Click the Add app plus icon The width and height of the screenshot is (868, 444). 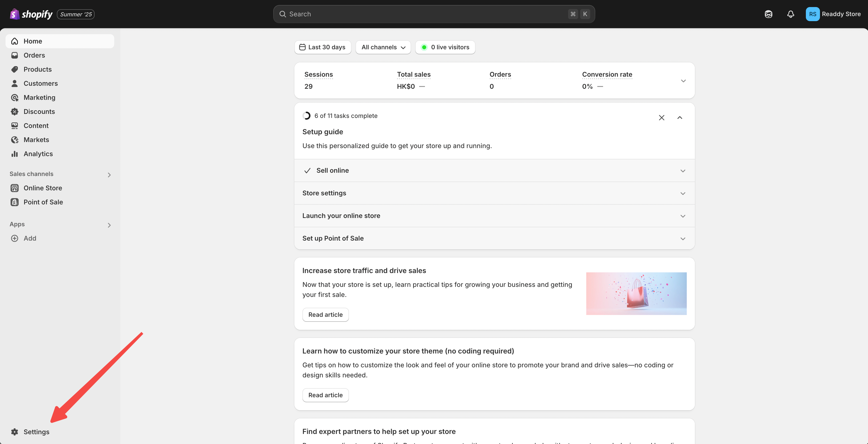pyautogui.click(x=15, y=238)
